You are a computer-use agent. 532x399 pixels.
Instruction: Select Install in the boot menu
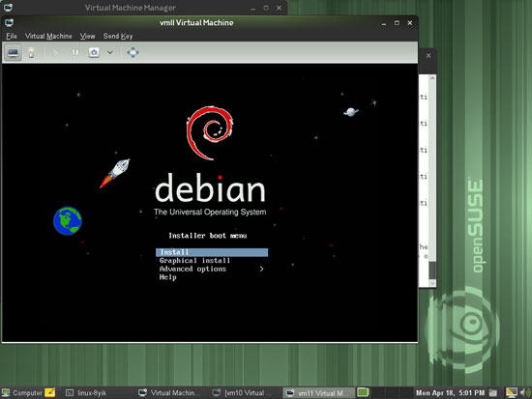[212, 252]
